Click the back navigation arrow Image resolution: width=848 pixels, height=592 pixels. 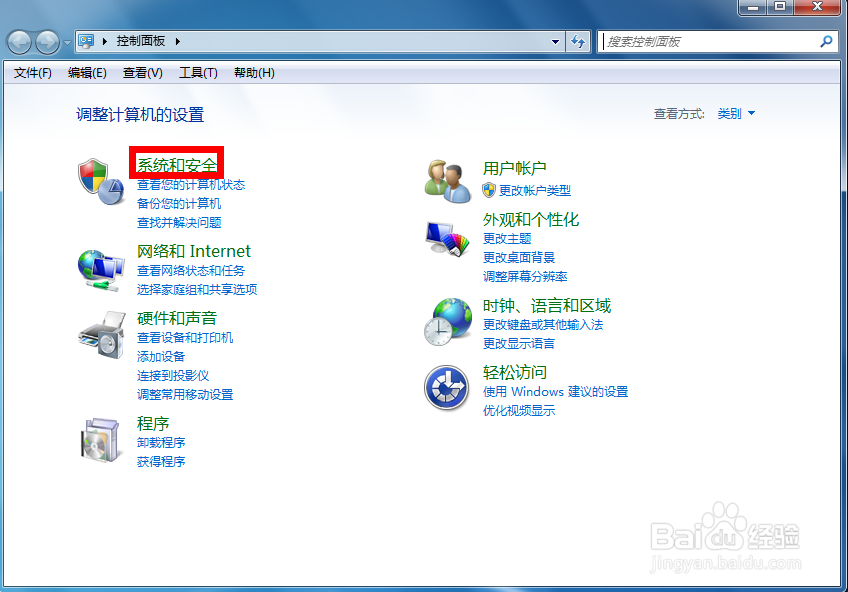click(x=19, y=42)
